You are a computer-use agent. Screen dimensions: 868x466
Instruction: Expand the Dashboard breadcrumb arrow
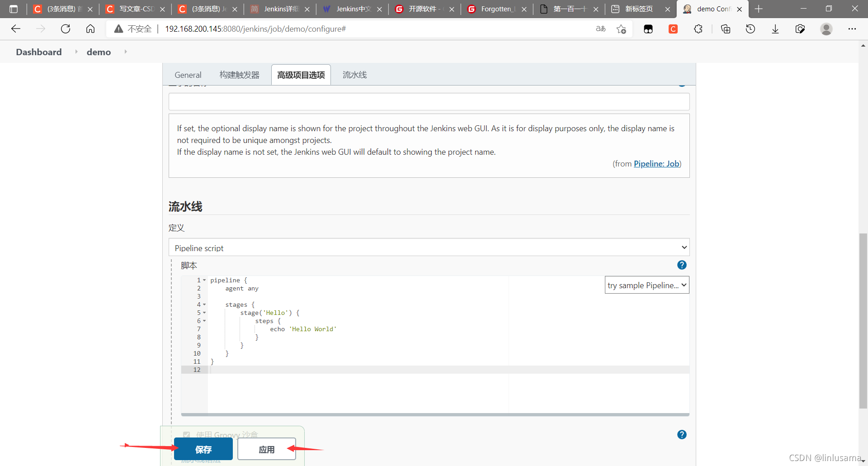click(76, 52)
